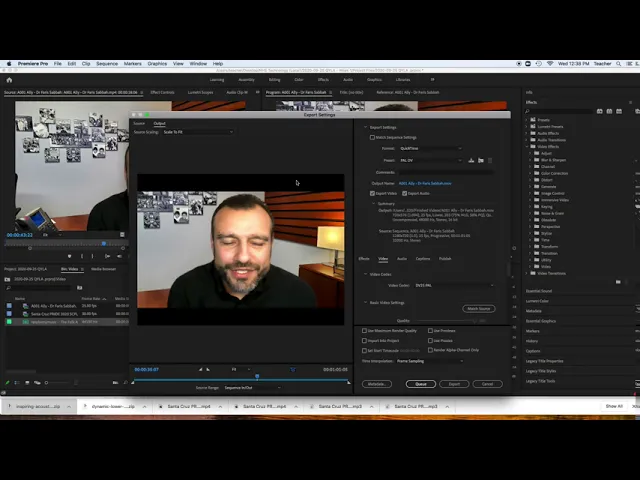Enable Render Alpha Channel Only
This screenshot has width=640, height=480.
pos(430,350)
